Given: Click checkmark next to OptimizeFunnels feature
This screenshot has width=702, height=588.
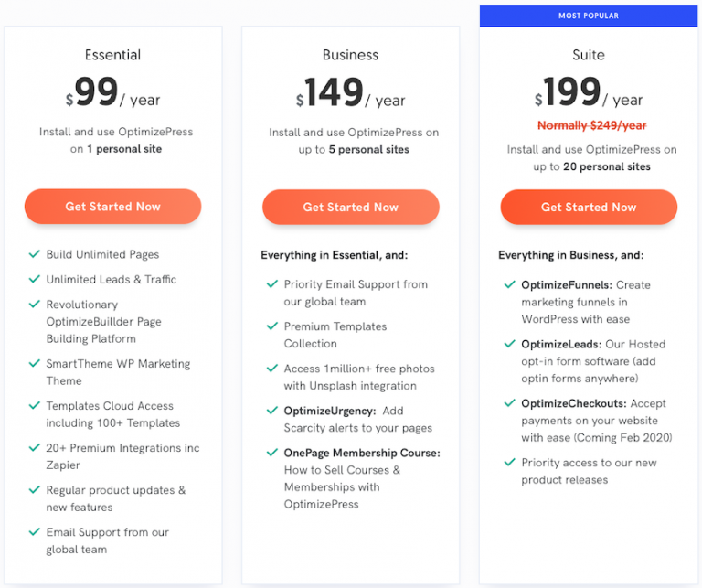Looking at the screenshot, I should (509, 284).
